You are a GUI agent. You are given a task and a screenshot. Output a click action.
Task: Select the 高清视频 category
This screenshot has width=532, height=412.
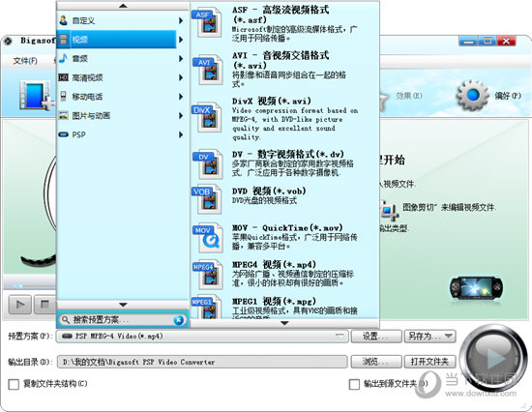pos(117,77)
